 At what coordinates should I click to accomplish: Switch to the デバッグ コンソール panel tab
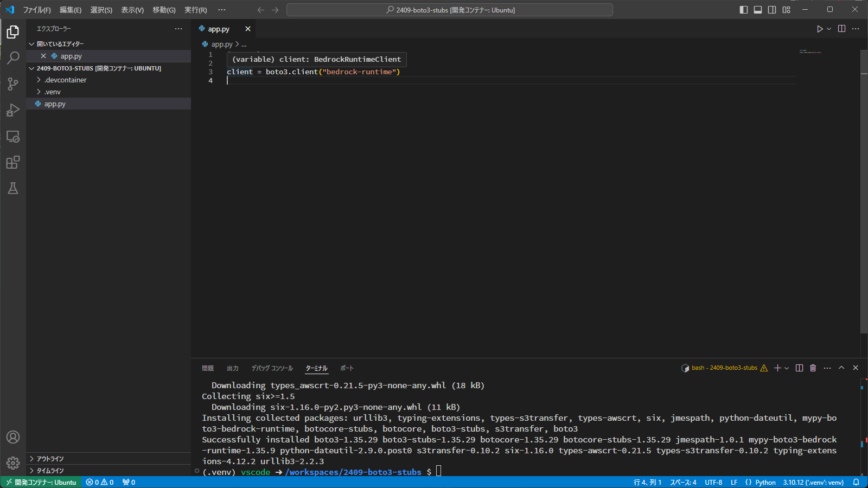[272, 368]
